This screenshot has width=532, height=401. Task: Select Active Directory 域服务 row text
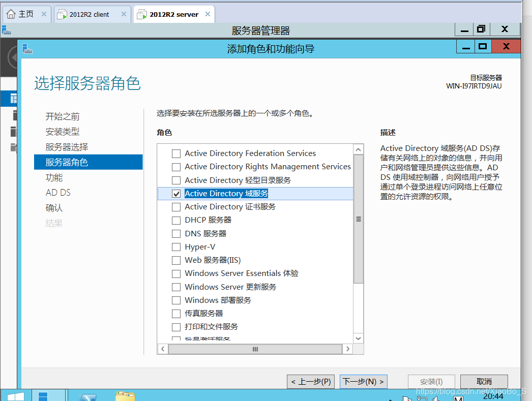click(226, 194)
